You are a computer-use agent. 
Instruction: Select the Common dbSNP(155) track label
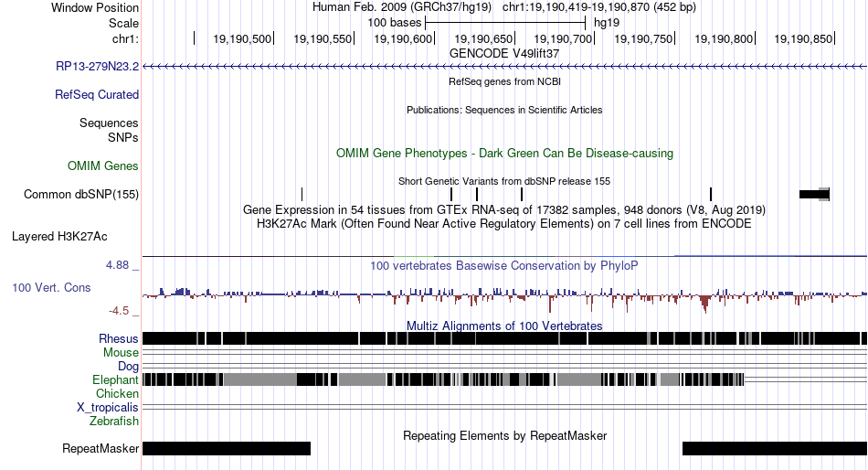click(x=81, y=195)
